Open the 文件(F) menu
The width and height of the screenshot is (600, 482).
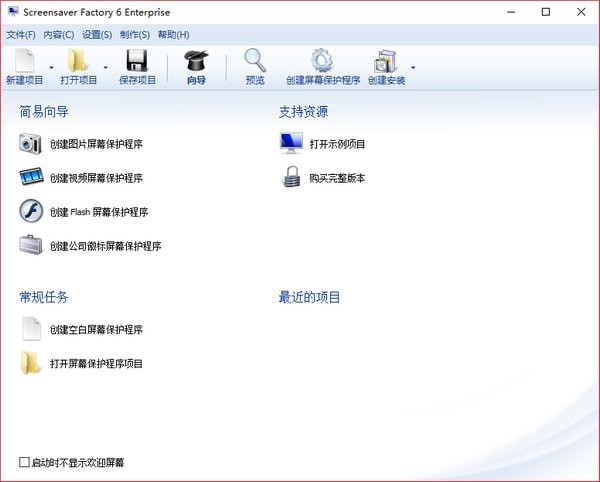tap(21, 35)
